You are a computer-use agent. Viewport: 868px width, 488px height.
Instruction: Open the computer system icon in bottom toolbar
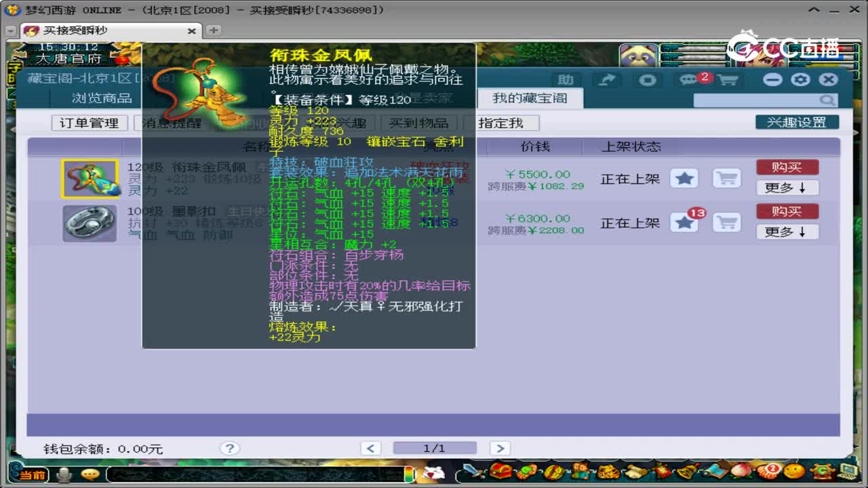848,472
